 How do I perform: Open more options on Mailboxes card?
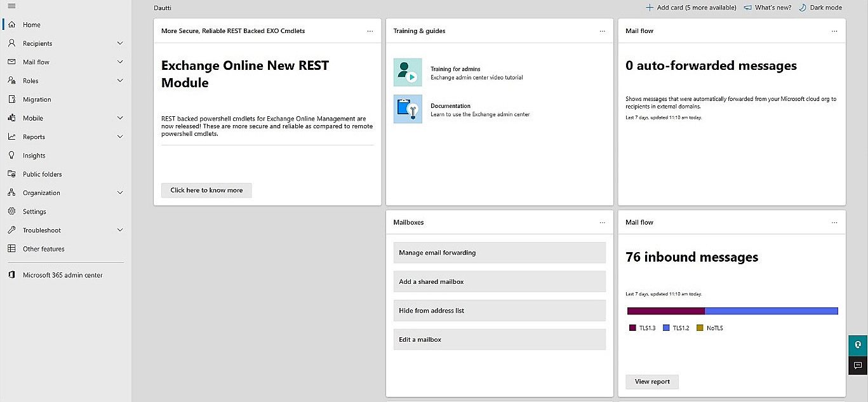(x=603, y=223)
